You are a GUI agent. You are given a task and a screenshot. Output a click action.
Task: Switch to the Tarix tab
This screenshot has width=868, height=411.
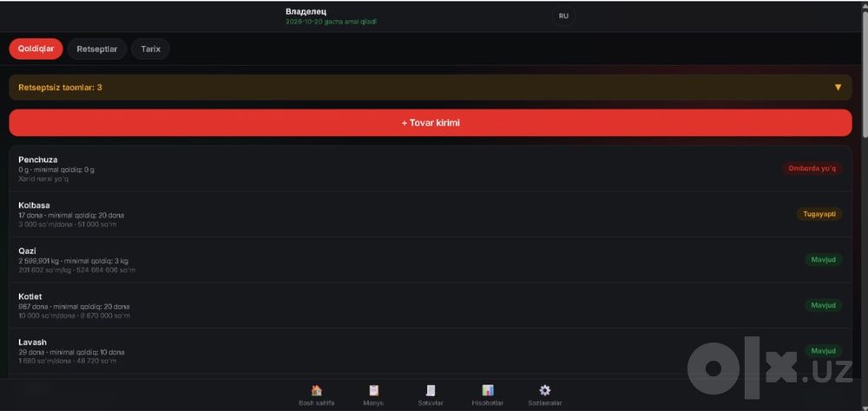point(150,49)
